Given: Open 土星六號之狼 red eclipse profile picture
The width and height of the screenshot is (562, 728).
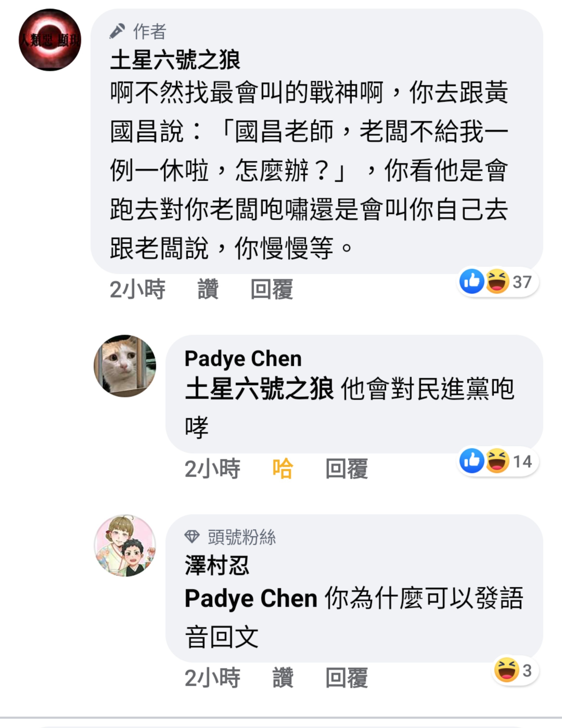Looking at the screenshot, I should pyautogui.click(x=50, y=40).
